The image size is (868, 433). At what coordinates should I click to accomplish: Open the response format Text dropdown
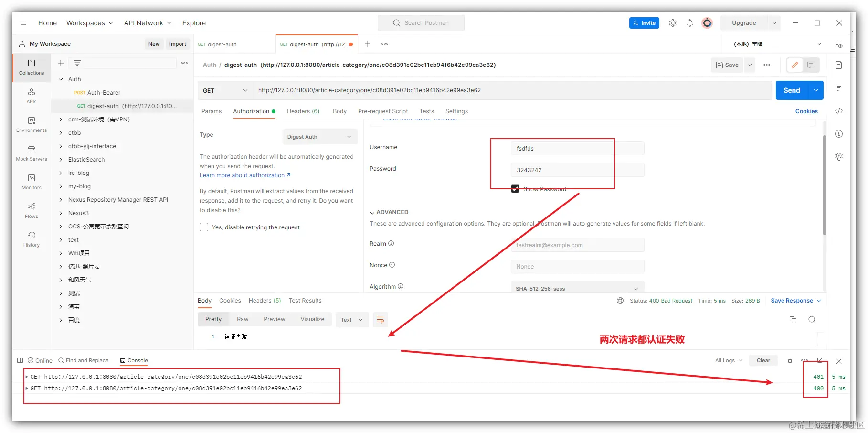tap(352, 320)
